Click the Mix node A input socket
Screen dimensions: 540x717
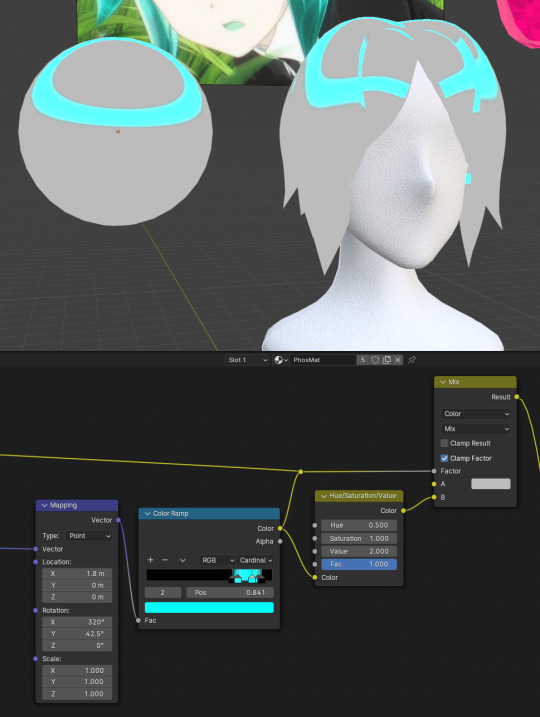pos(434,484)
